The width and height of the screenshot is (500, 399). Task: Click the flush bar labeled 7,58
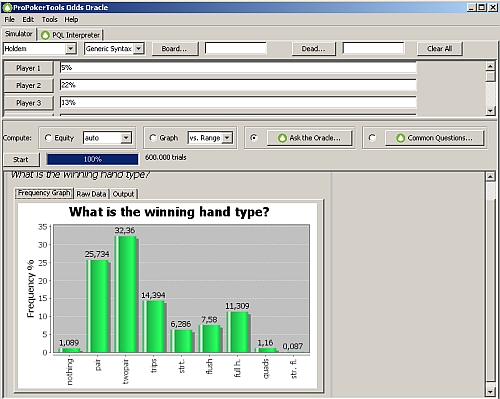coord(210,339)
